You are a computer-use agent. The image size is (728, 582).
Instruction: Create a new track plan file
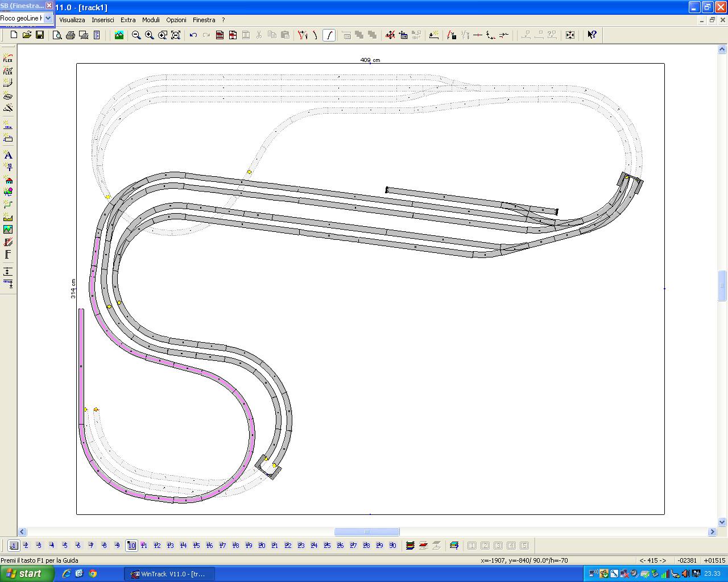coord(14,35)
